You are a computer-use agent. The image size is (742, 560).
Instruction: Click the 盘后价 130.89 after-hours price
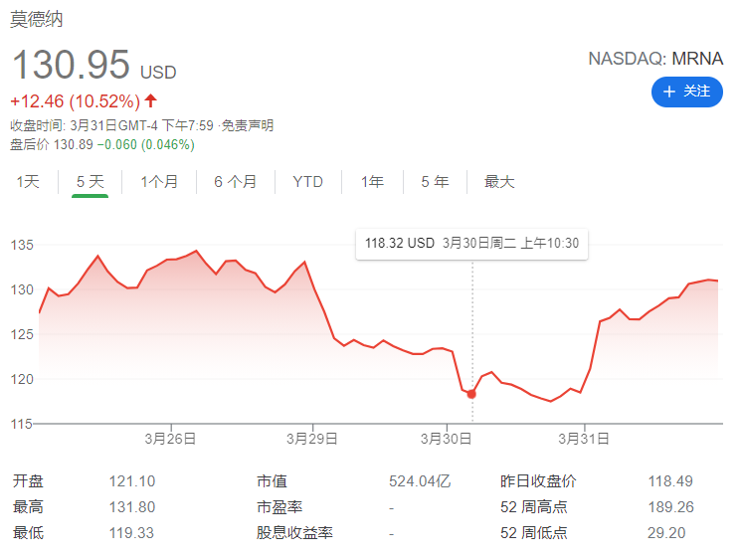[52, 144]
